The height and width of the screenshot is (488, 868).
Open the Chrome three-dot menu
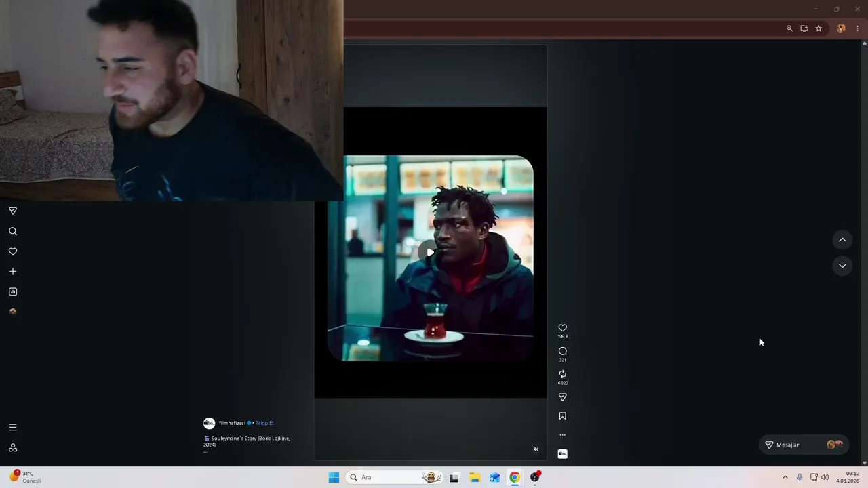pos(858,28)
